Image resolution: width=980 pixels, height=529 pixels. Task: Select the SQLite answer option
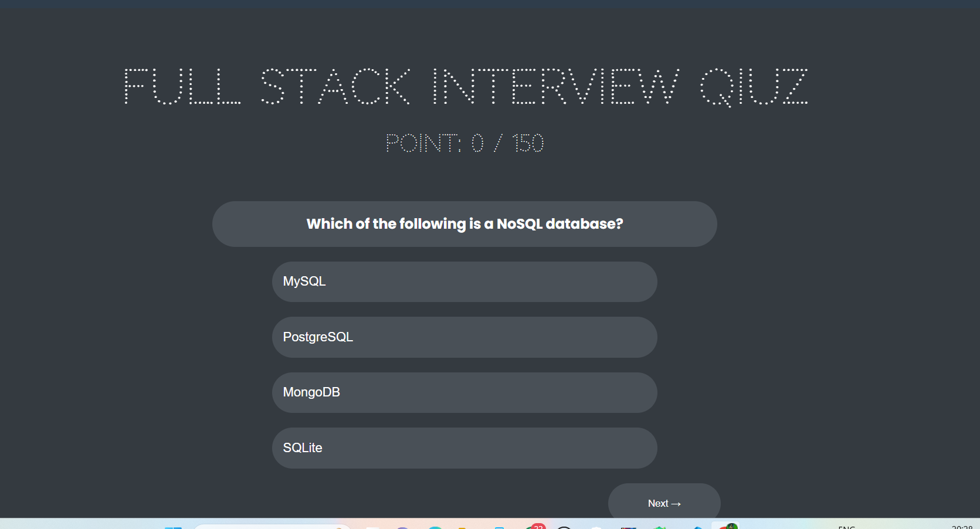click(464, 447)
